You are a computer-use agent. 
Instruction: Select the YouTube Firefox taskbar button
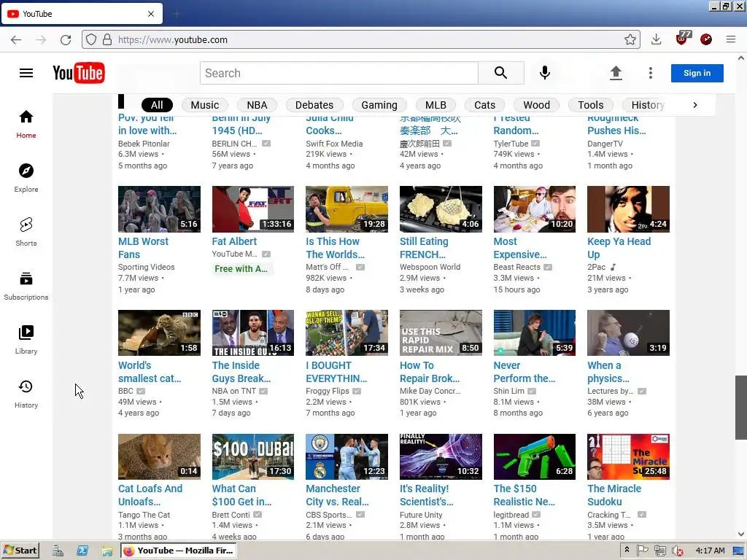click(x=179, y=551)
